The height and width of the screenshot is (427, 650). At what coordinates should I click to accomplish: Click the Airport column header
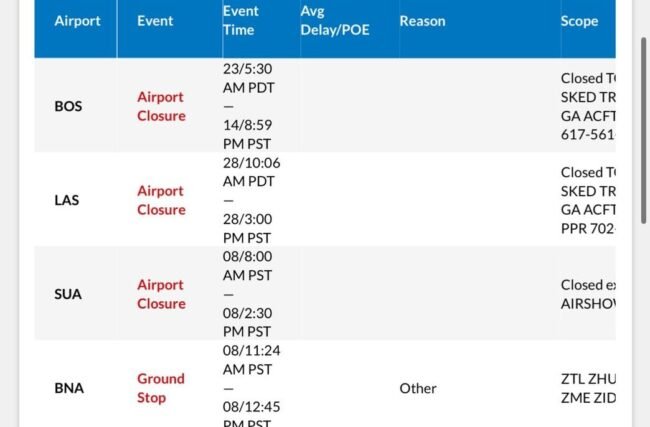(77, 21)
